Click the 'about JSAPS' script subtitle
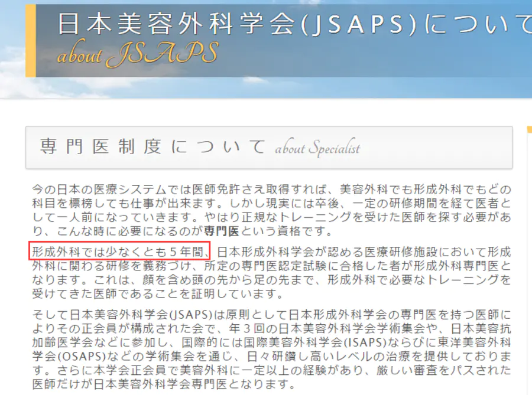 pyautogui.click(x=138, y=54)
